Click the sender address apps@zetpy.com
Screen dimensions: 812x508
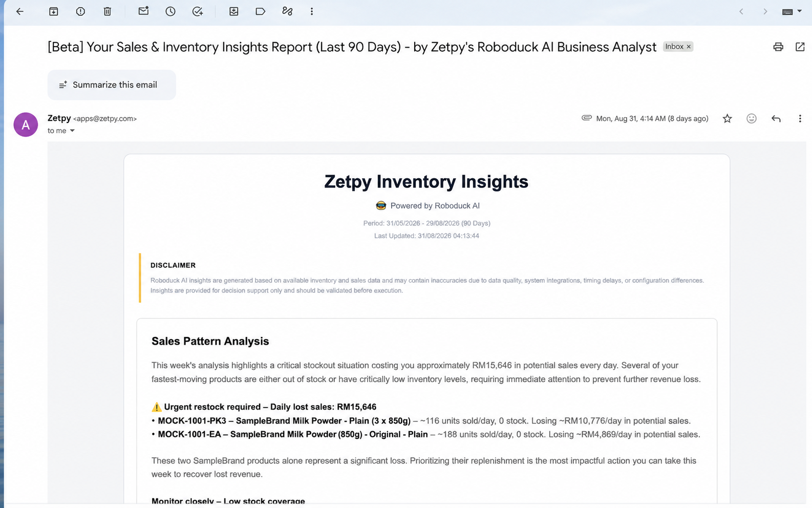point(105,119)
